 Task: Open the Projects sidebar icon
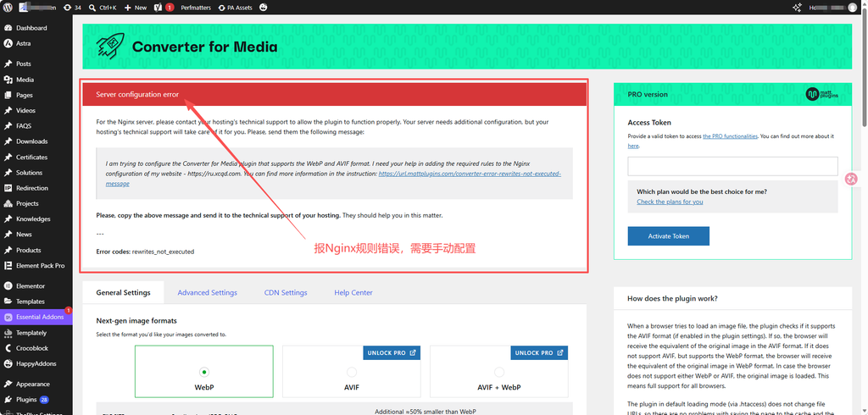(x=8, y=203)
